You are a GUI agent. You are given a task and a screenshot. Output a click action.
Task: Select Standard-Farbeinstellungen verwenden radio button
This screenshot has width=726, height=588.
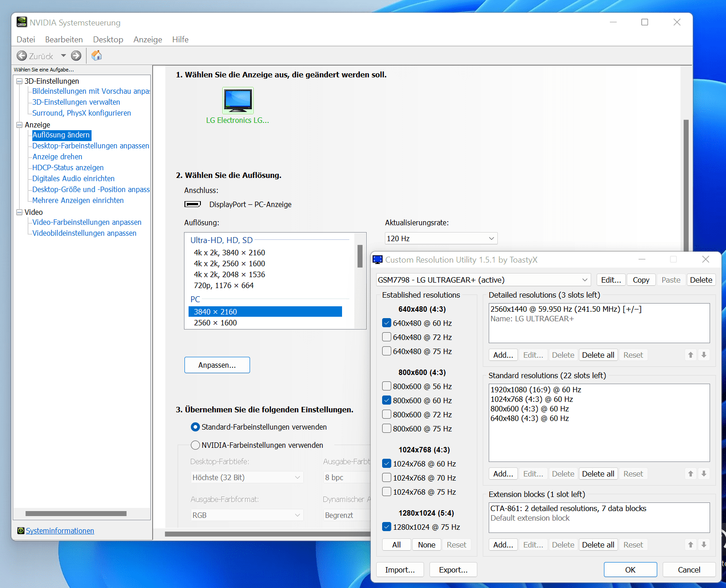195,427
